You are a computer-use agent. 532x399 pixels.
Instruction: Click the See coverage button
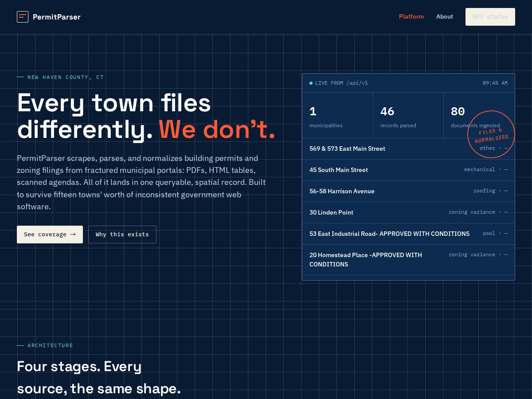(50, 235)
